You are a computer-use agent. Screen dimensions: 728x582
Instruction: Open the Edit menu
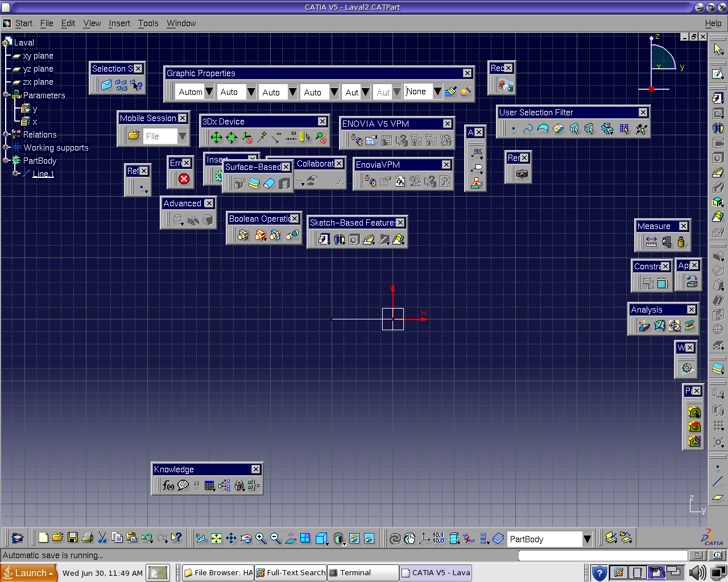(68, 23)
